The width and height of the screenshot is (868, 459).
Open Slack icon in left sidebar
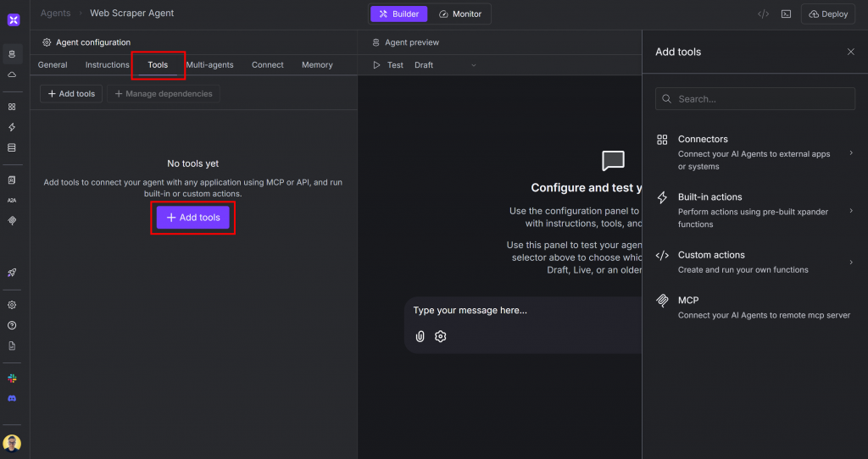point(12,379)
